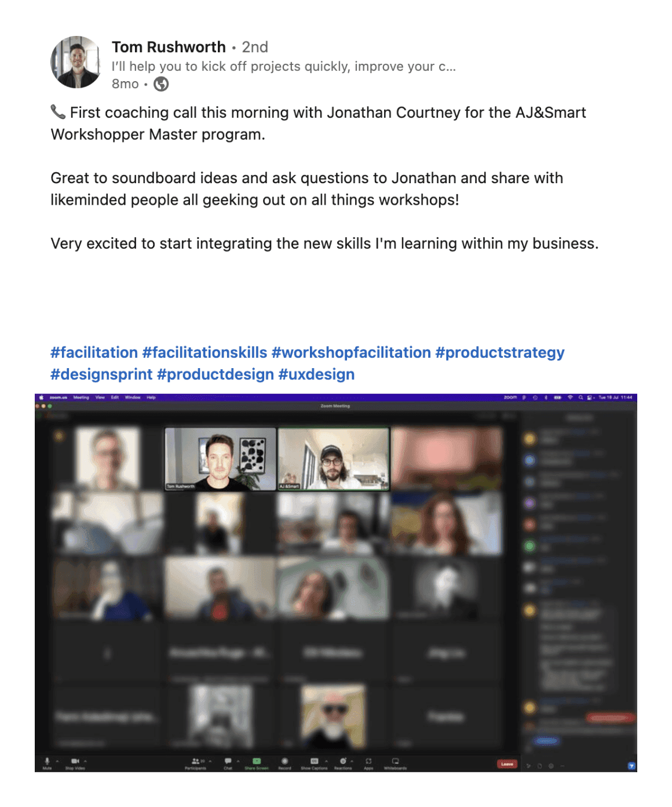672x807 pixels.
Task: Open the Apps icon
Action: (368, 761)
